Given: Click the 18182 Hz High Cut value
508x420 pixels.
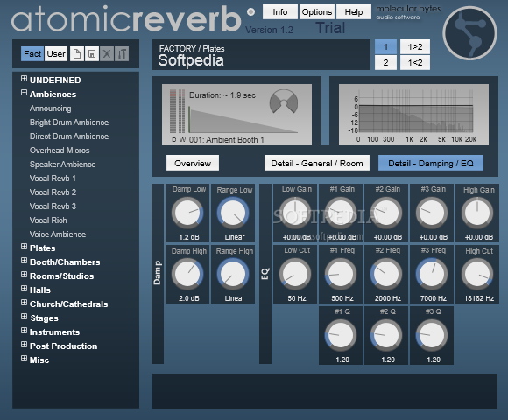Looking at the screenshot, I should [x=479, y=298].
